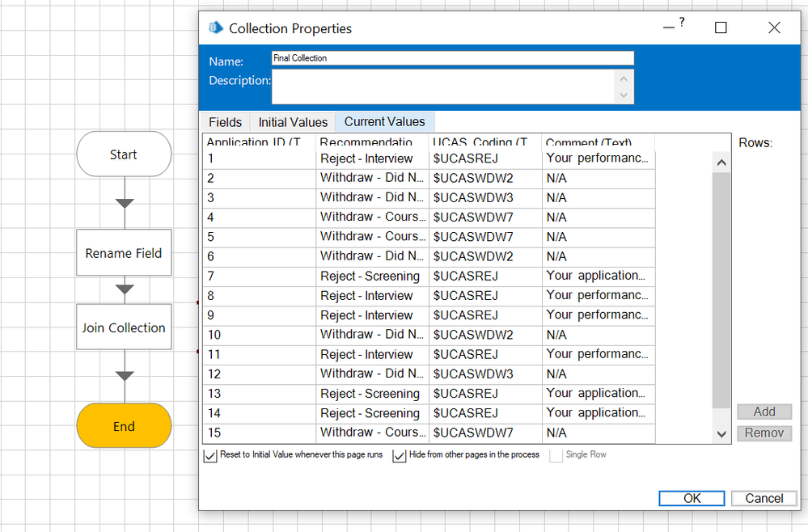The image size is (808, 532).
Task: Click the Name field containing Final Collection
Action: coord(452,58)
